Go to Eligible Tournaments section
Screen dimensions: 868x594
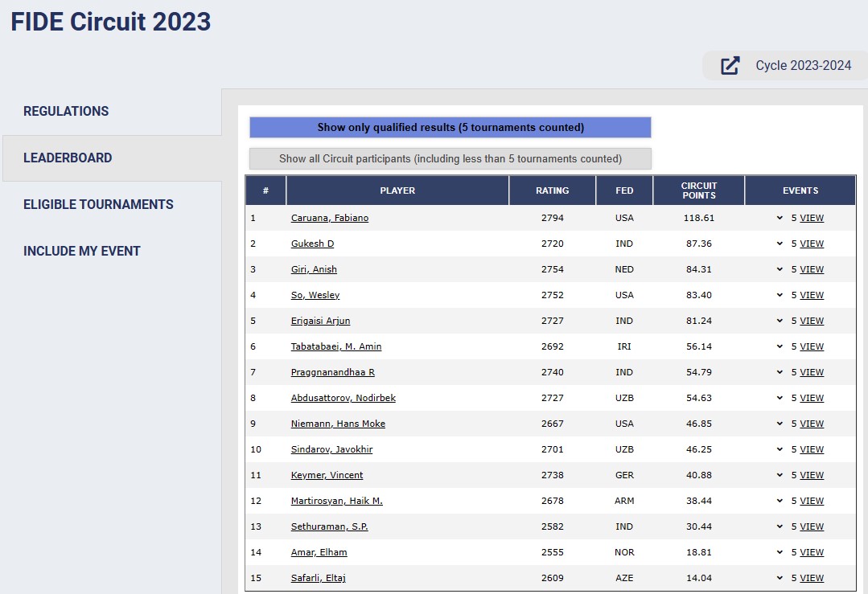point(98,205)
